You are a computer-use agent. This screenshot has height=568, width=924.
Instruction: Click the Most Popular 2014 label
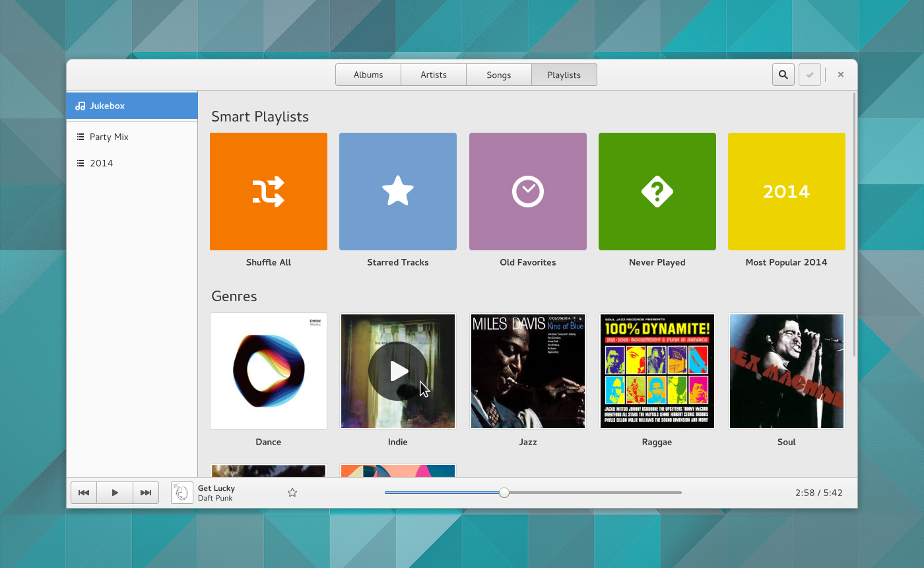tap(787, 262)
